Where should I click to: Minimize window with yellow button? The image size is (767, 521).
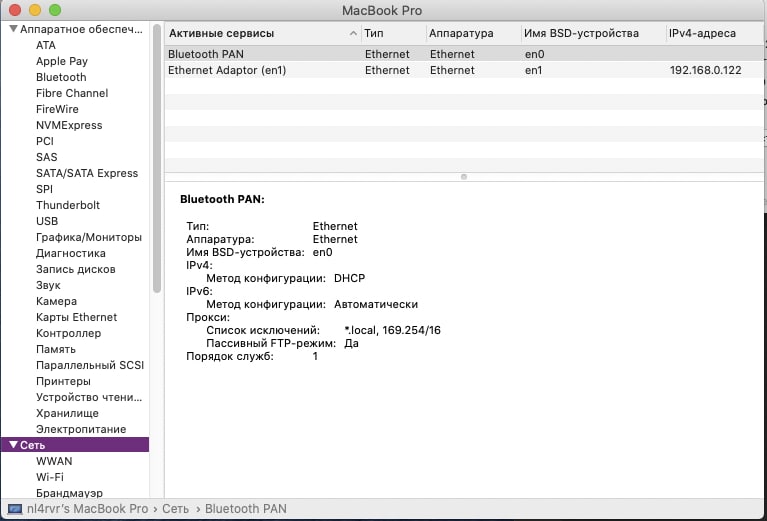pos(35,10)
